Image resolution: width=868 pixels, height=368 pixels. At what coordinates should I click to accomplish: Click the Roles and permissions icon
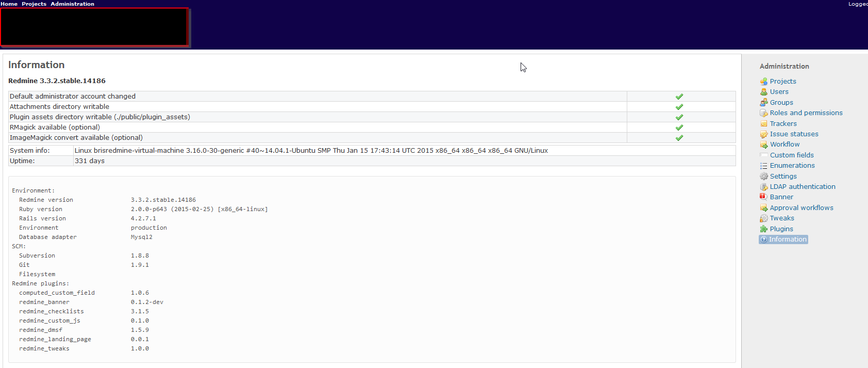tap(764, 113)
